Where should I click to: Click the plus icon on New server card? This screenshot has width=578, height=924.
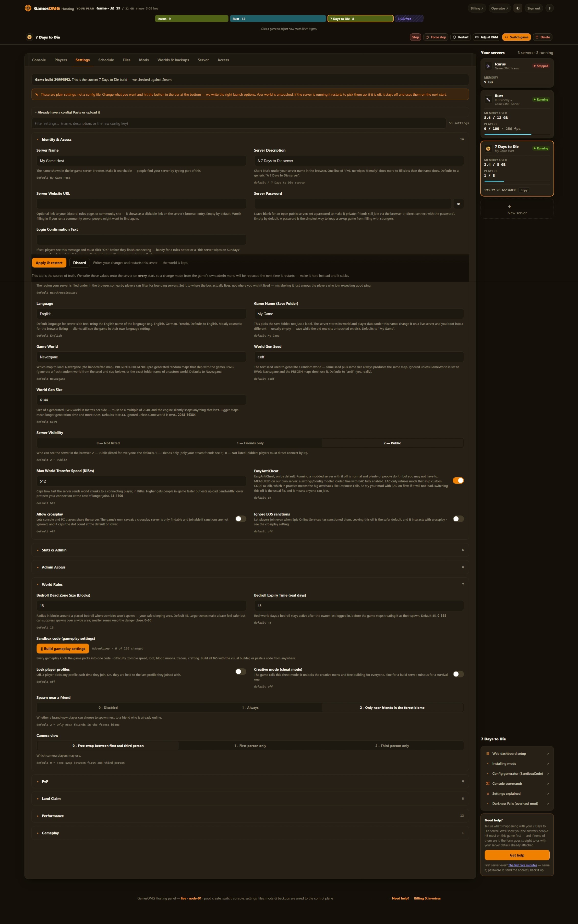pyautogui.click(x=509, y=207)
